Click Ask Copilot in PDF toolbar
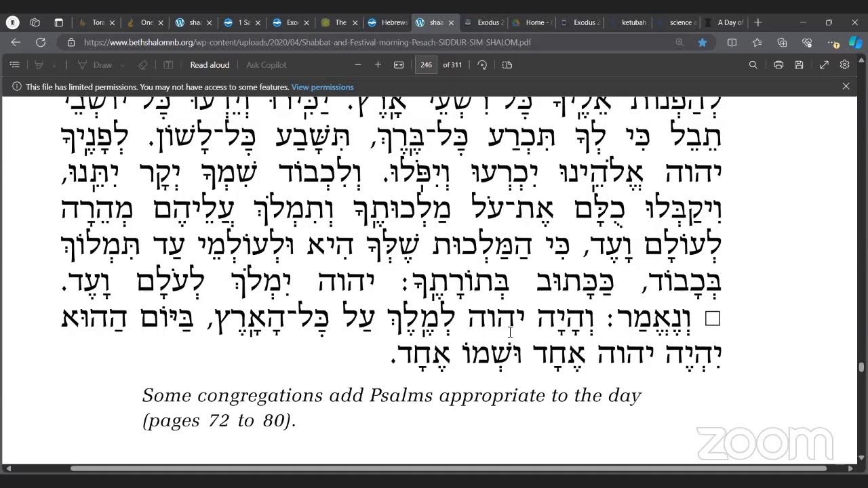Image resolution: width=868 pixels, height=488 pixels. tap(266, 65)
